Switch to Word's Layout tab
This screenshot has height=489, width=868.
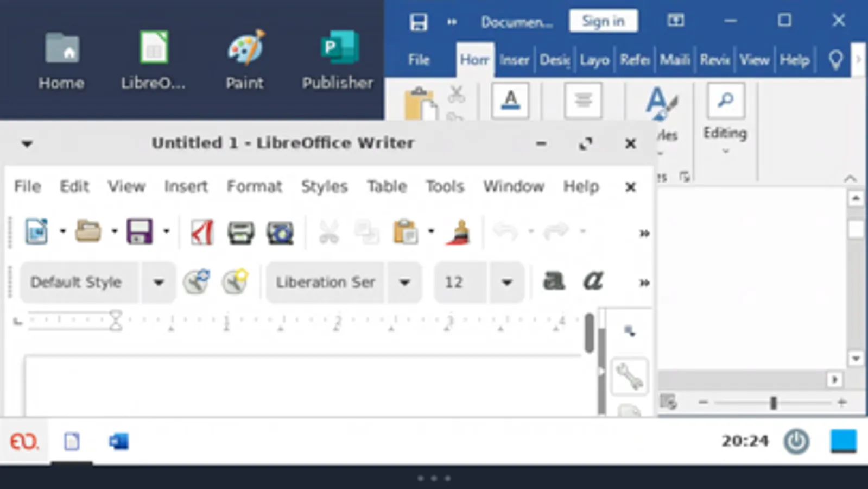(594, 60)
